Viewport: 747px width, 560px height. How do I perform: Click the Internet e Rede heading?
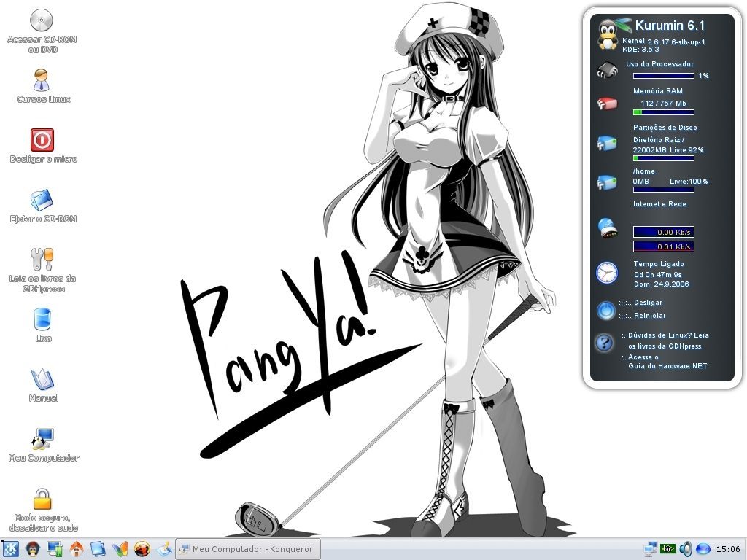click(659, 204)
